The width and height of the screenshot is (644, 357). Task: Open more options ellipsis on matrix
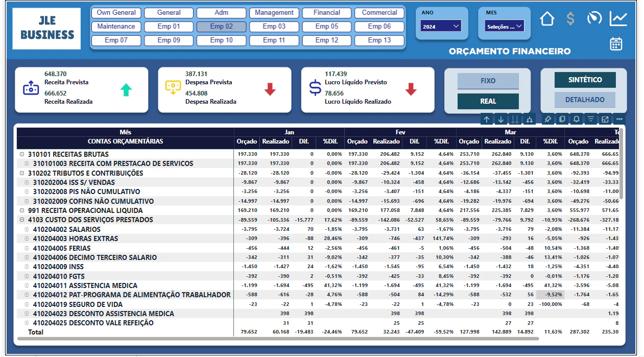pyautogui.click(x=619, y=119)
